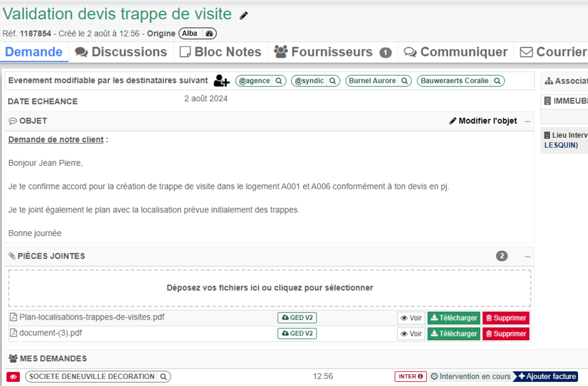Click the search icon next to Bauweraerts Coralie

(497, 81)
